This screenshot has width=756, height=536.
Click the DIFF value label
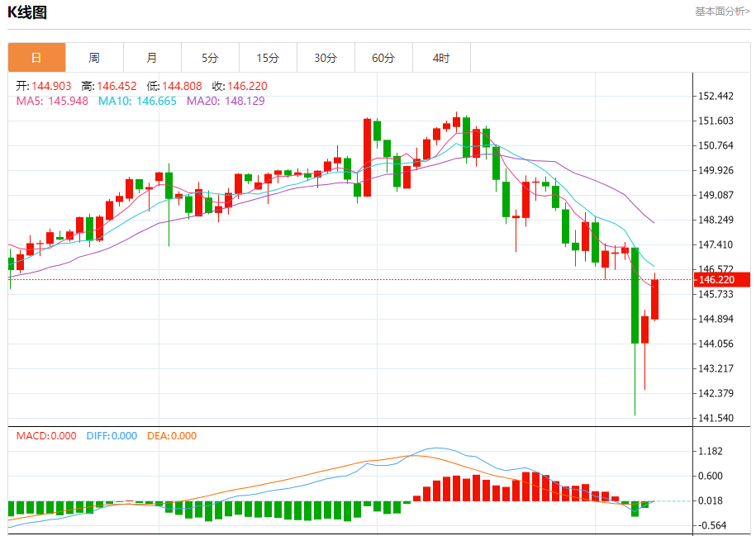112,436
